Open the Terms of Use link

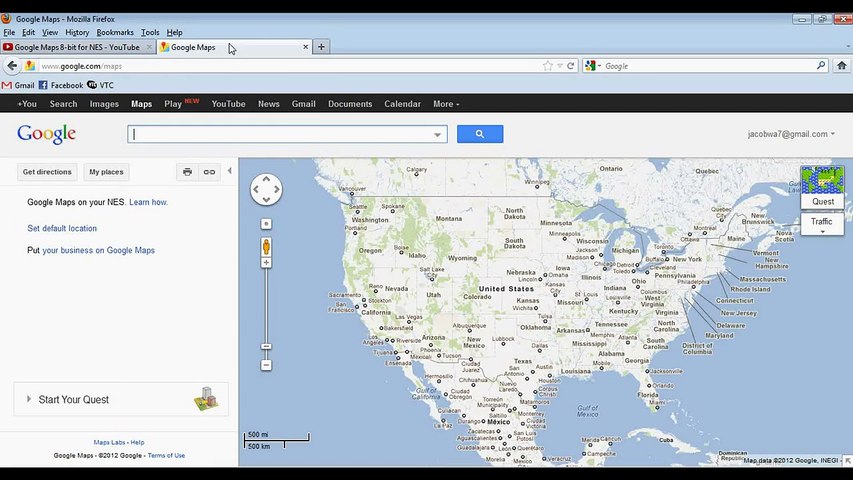click(x=166, y=456)
